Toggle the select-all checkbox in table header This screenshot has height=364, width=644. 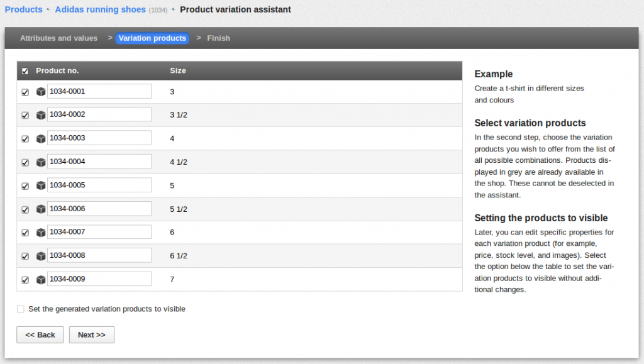point(25,71)
